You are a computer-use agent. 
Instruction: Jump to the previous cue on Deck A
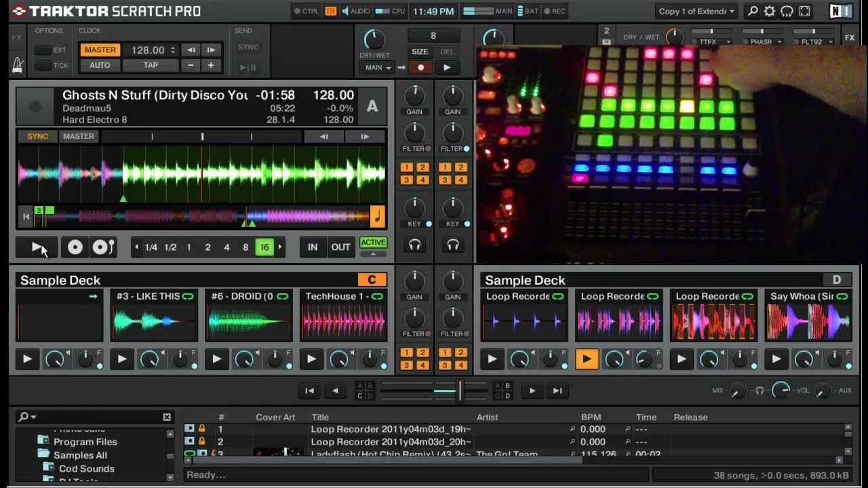click(x=323, y=136)
